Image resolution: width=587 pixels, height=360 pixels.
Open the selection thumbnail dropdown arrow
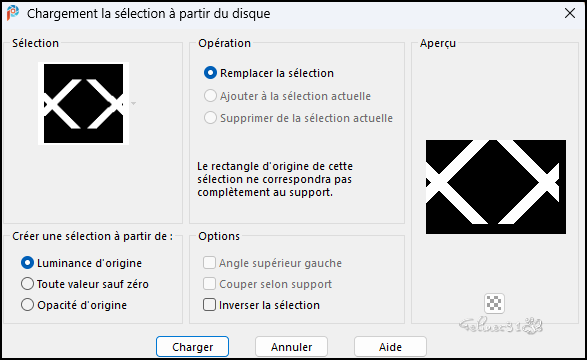coord(133,104)
